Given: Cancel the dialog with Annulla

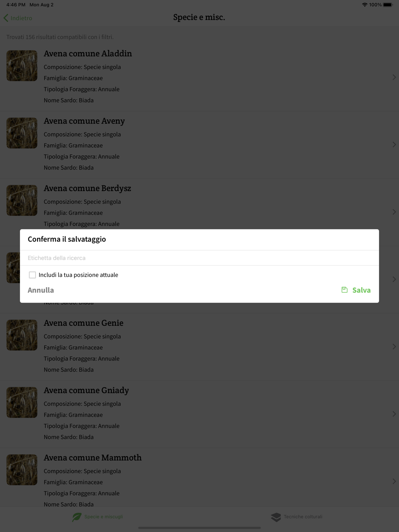Looking at the screenshot, I should click(x=41, y=290).
